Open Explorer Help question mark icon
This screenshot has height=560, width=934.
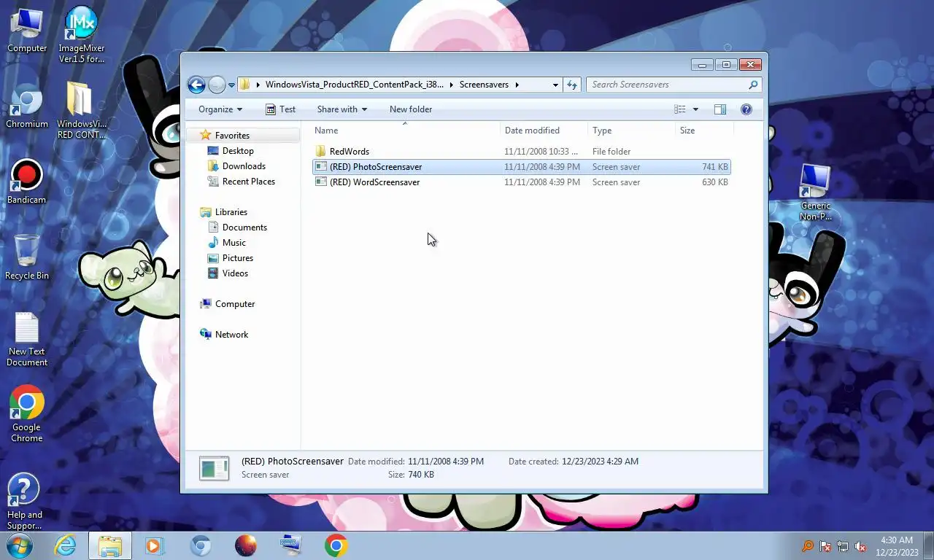pos(746,109)
